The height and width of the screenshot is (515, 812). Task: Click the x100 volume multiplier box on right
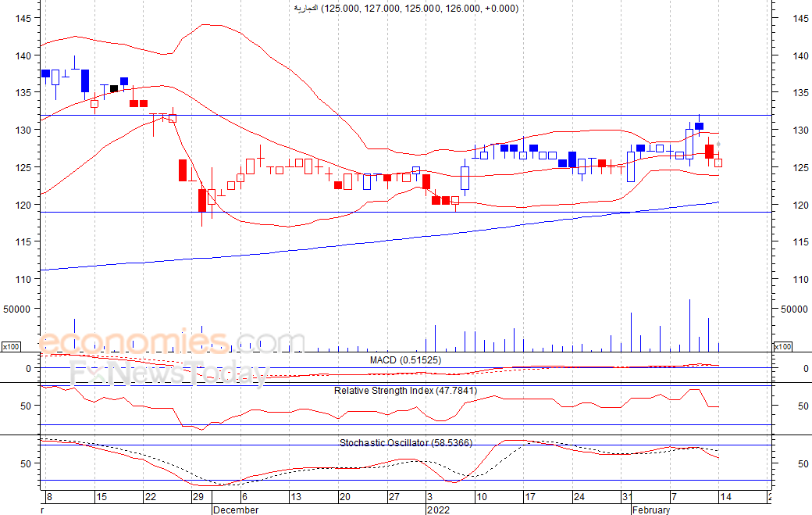pos(782,347)
